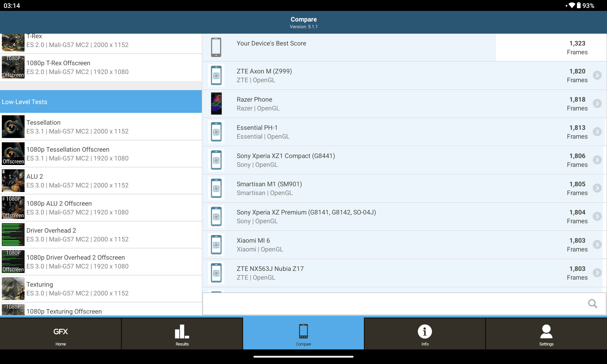Image resolution: width=607 pixels, height=364 pixels.
Task: Select the Driver Overhead 2 test
Action: [101, 235]
